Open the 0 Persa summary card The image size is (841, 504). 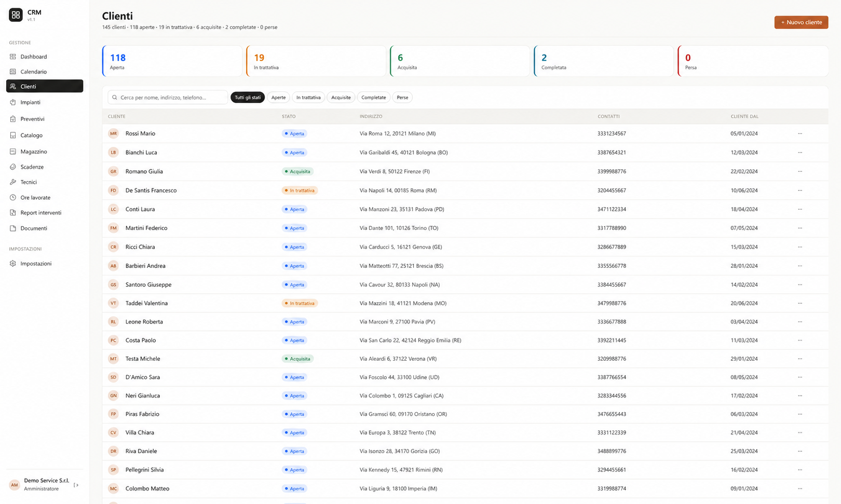click(753, 61)
